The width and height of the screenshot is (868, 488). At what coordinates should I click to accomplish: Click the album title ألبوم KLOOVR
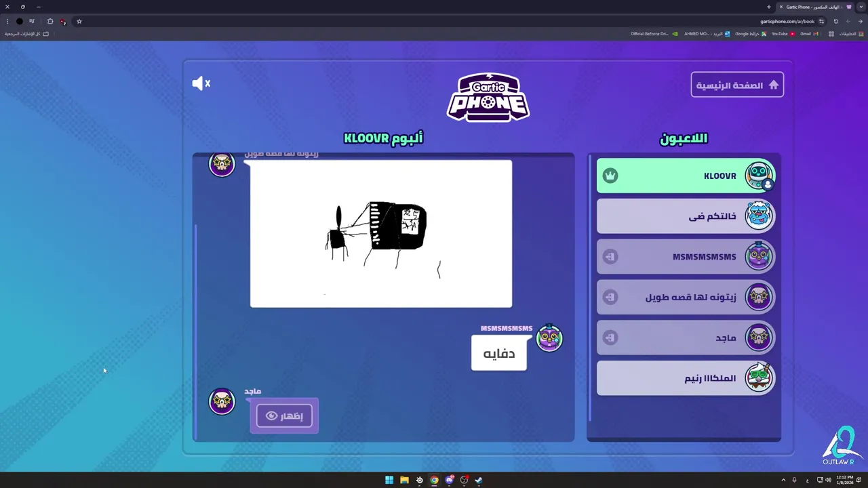click(383, 138)
